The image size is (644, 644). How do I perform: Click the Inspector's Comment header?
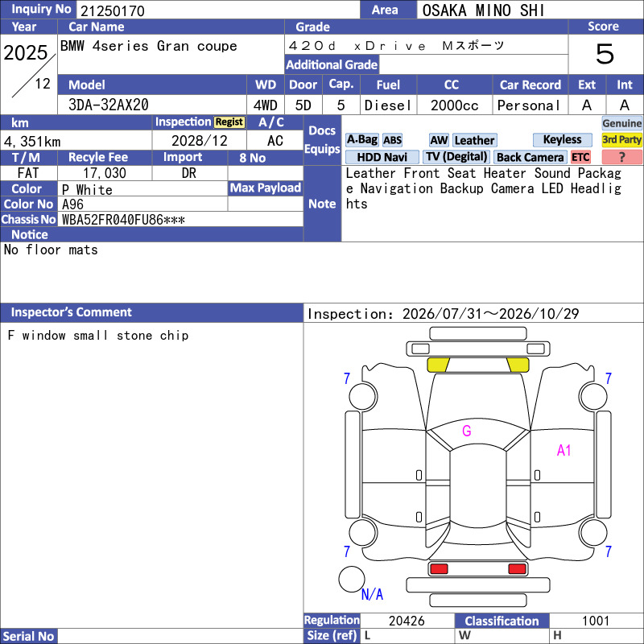pos(71,312)
